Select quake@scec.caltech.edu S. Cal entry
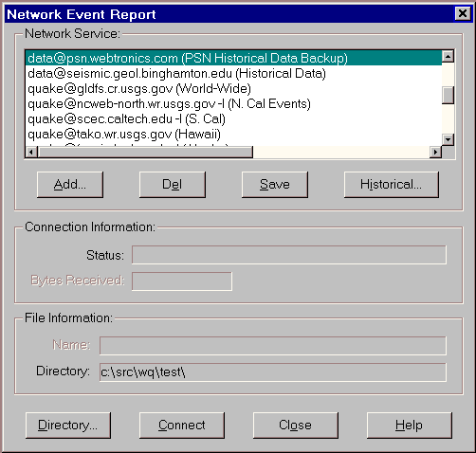Viewport: 476px width, 453px height. (233, 118)
